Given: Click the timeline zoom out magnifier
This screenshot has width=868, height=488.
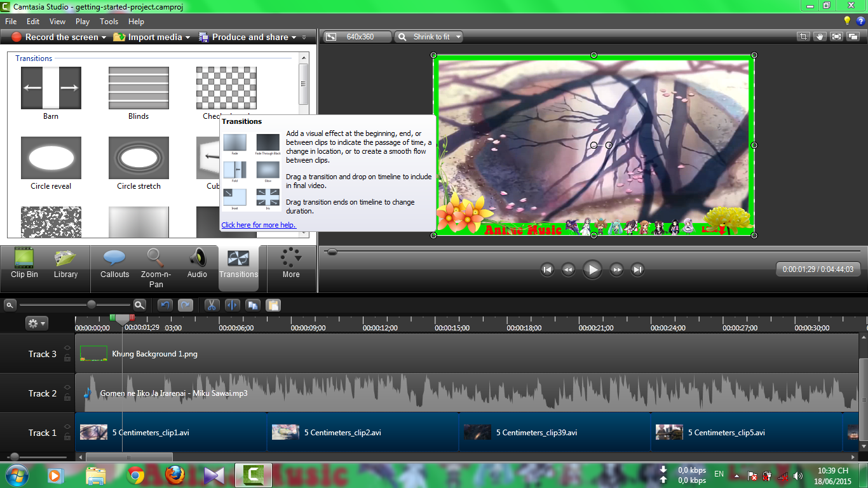Looking at the screenshot, I should click(x=10, y=305).
